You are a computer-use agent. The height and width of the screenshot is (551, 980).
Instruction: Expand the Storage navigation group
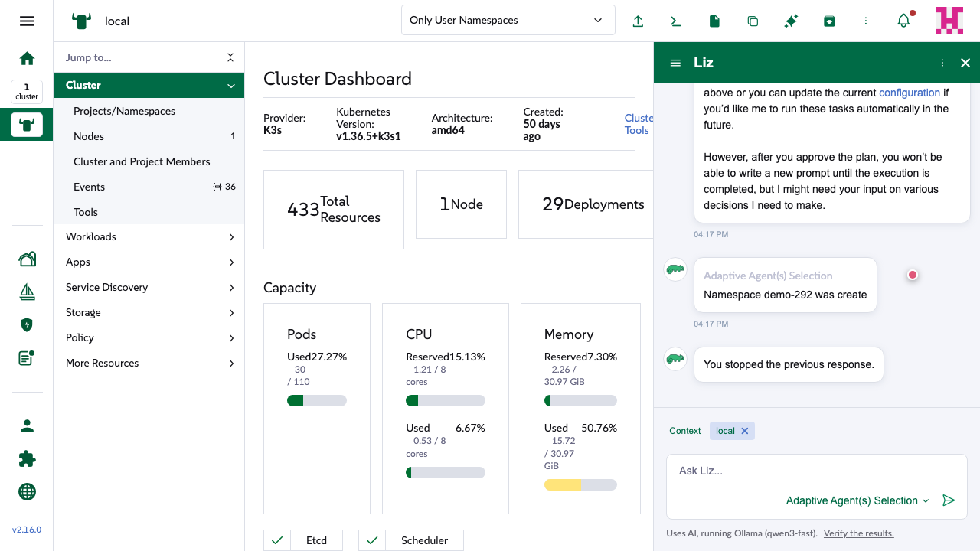tap(149, 313)
